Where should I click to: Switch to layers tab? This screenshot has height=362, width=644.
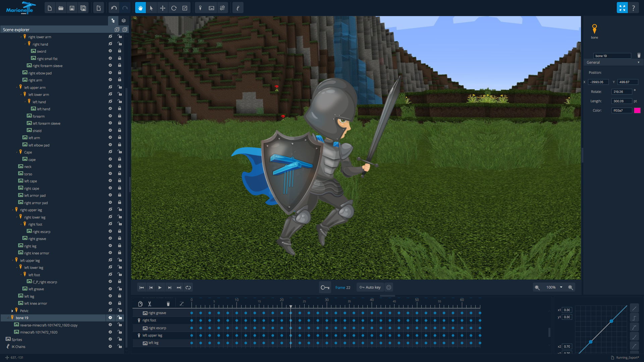[x=123, y=21]
